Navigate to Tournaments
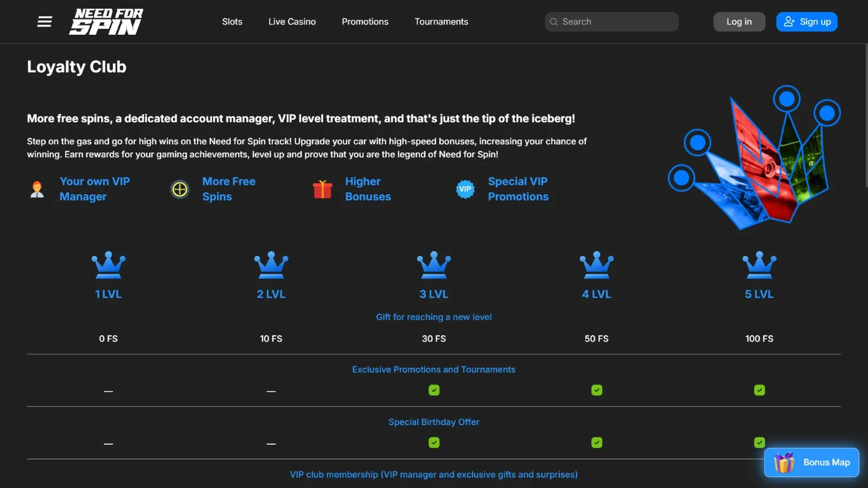This screenshot has width=868, height=488. (x=441, y=22)
